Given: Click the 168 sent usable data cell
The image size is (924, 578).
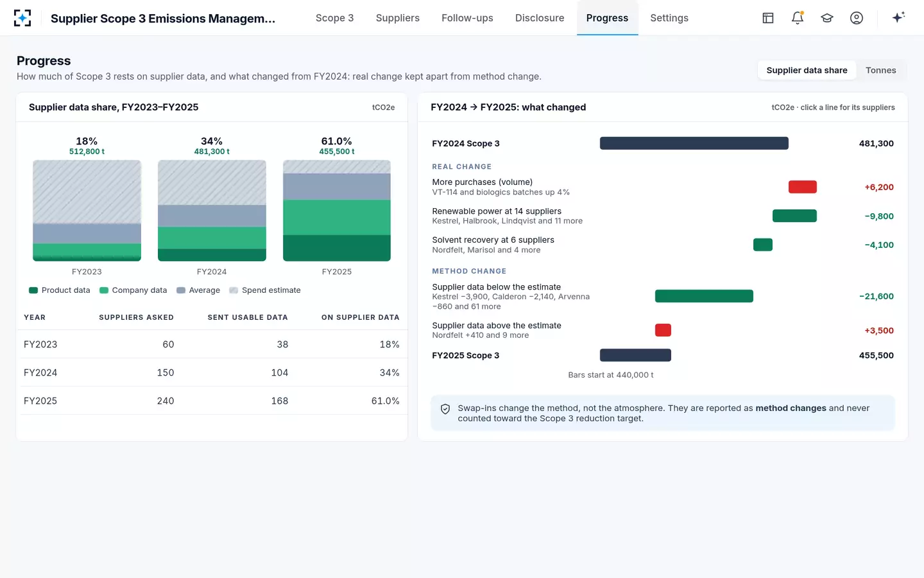Looking at the screenshot, I should tap(280, 401).
